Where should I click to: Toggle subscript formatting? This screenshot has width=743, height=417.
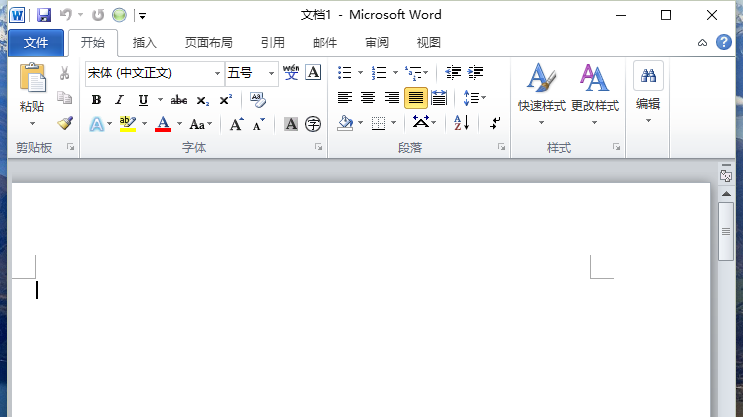pos(203,100)
